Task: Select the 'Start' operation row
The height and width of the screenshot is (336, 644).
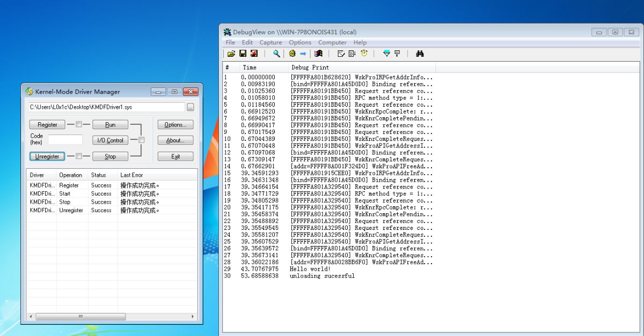Action: 112,193
